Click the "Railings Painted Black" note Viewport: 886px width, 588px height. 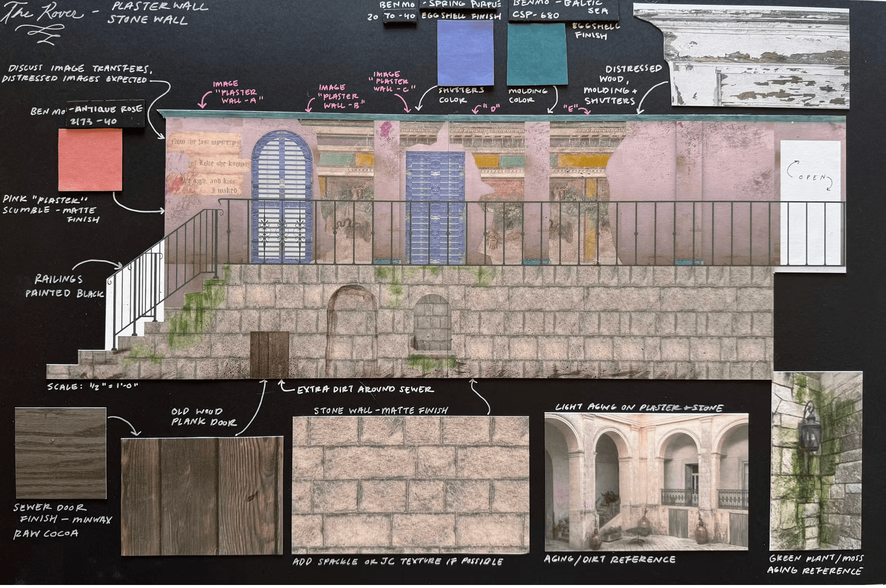[x=63, y=286]
